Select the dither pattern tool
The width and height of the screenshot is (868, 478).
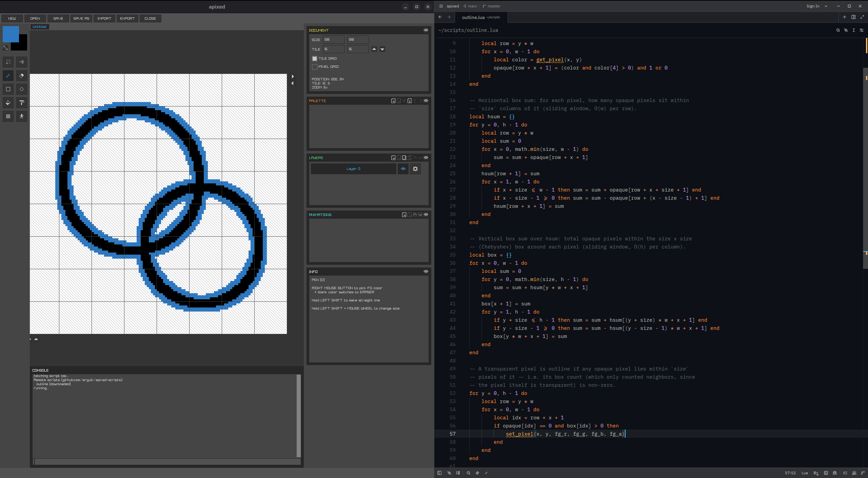(8, 116)
